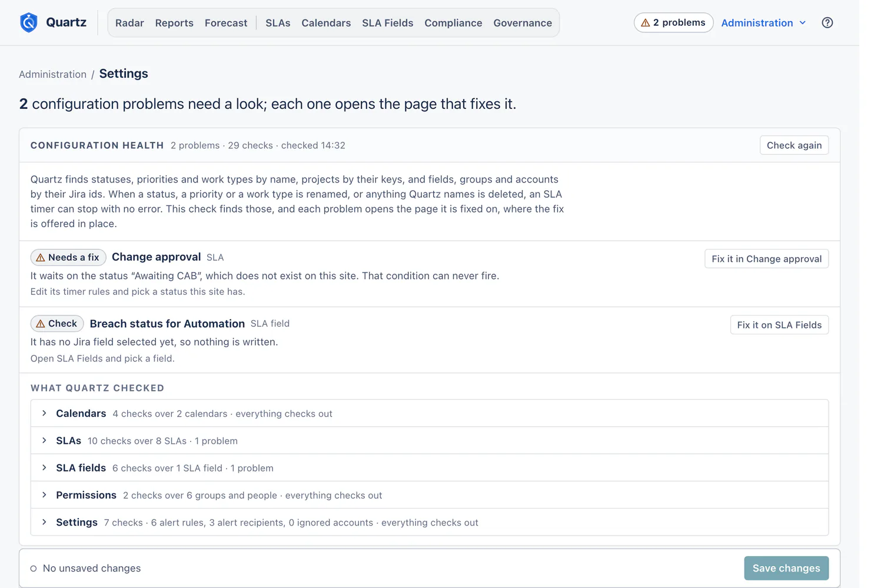
Task: Click the Settings page title in breadcrumb
Action: click(124, 74)
